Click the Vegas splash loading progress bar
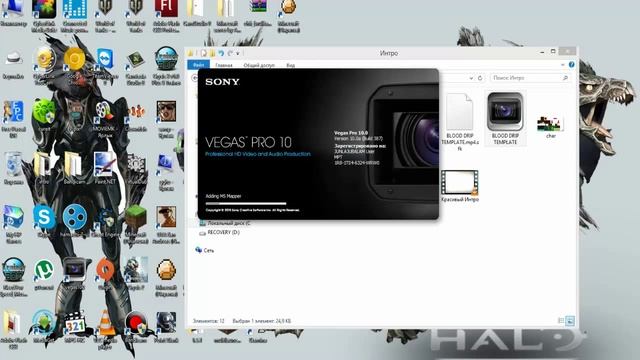 pos(246,203)
